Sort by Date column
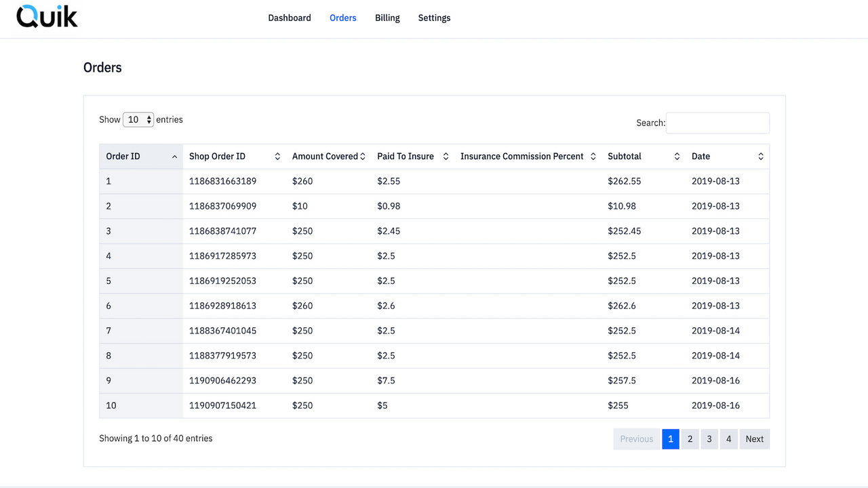868x488 pixels. (728, 157)
